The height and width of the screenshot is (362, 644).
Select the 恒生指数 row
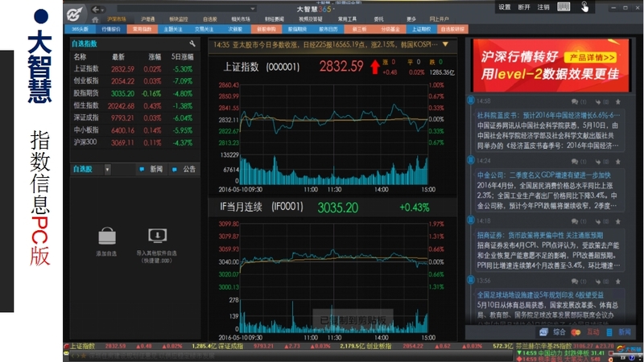click(x=134, y=106)
